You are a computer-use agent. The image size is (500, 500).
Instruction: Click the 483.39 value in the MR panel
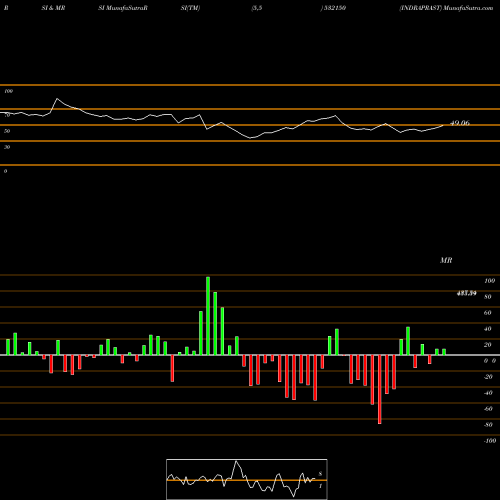click(x=466, y=293)
